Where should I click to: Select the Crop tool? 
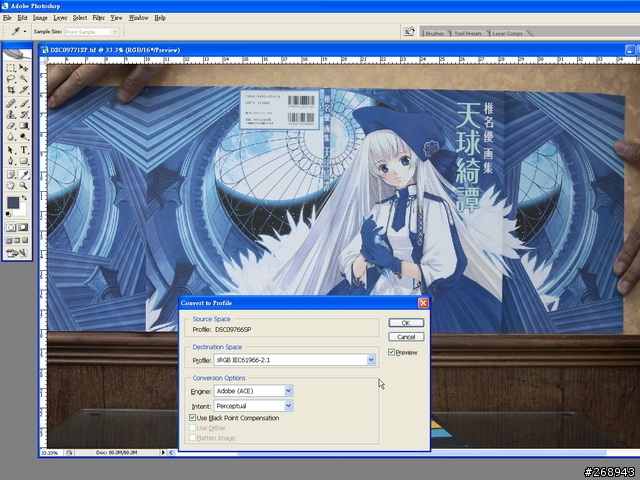(x=11, y=89)
